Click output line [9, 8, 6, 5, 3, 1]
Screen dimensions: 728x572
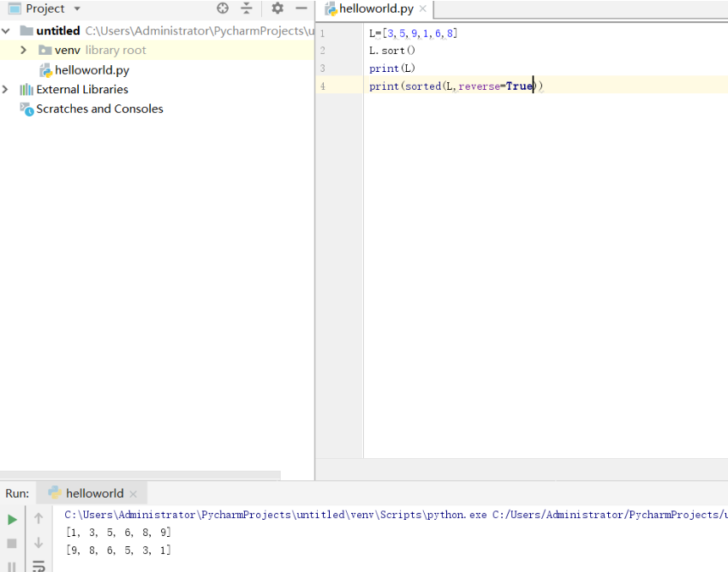click(x=118, y=551)
